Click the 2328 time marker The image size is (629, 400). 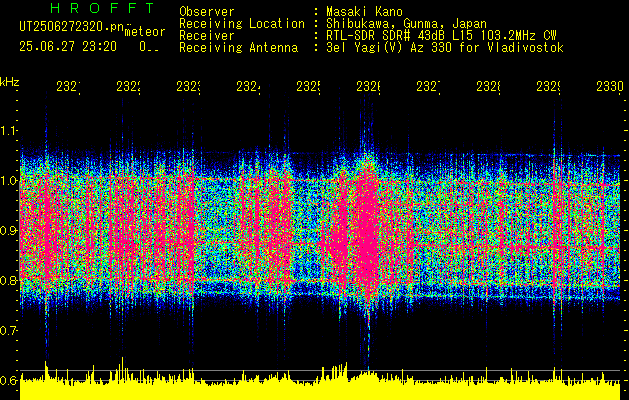tap(489, 86)
